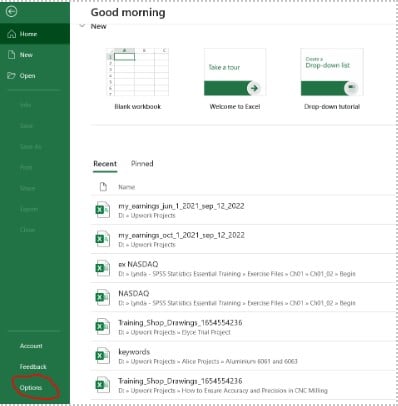Open Feedback in the sidebar

[x=33, y=367]
